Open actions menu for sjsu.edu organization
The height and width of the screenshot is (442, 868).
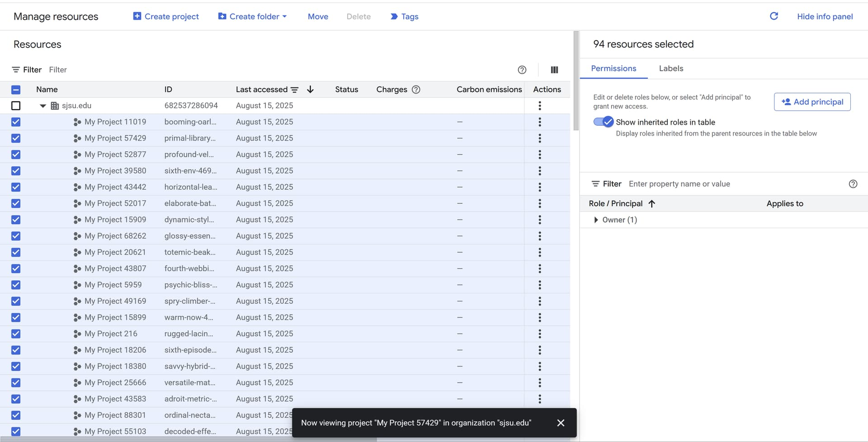[x=539, y=106]
